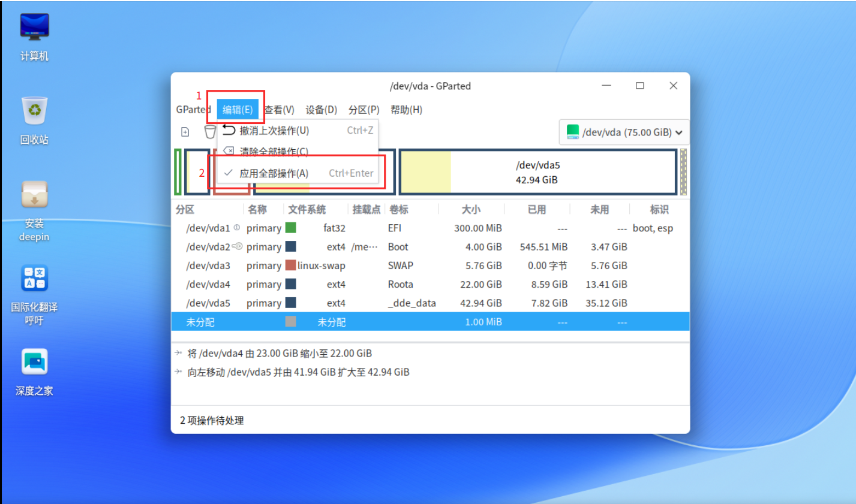This screenshot has width=856, height=504.
Task: Open the 设备(D) menu
Action: tap(322, 110)
